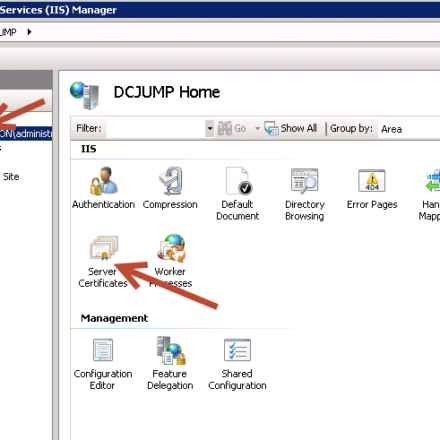This screenshot has width=440, height=440.
Task: Select the administrator server node in tree
Action: pyautogui.click(x=26, y=134)
